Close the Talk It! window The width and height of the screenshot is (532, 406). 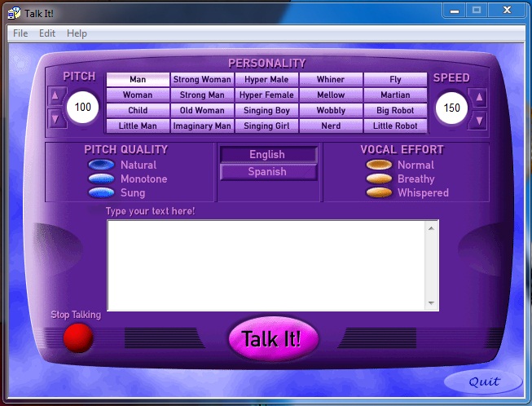(x=507, y=11)
